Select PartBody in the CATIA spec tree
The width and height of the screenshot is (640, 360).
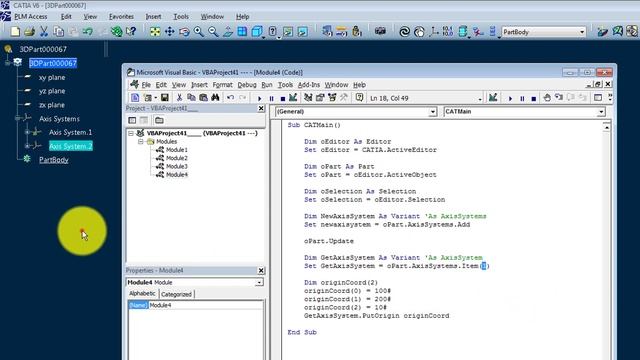click(54, 160)
